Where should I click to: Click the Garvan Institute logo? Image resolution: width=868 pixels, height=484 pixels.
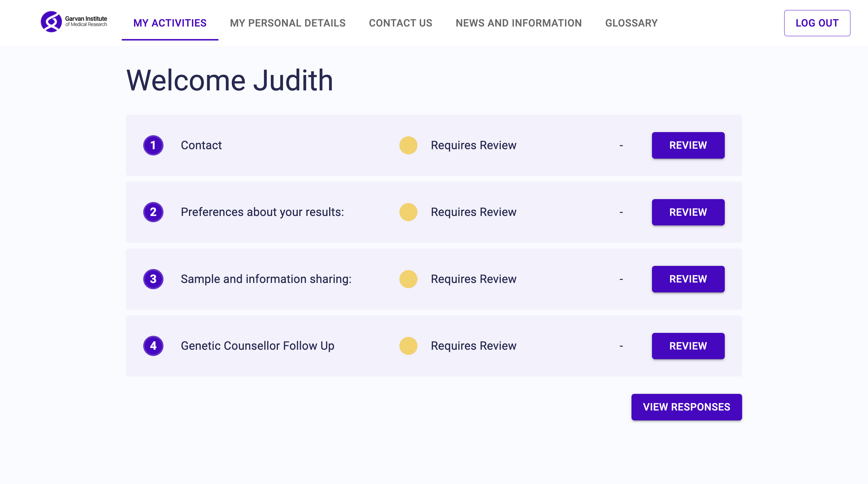(74, 22)
